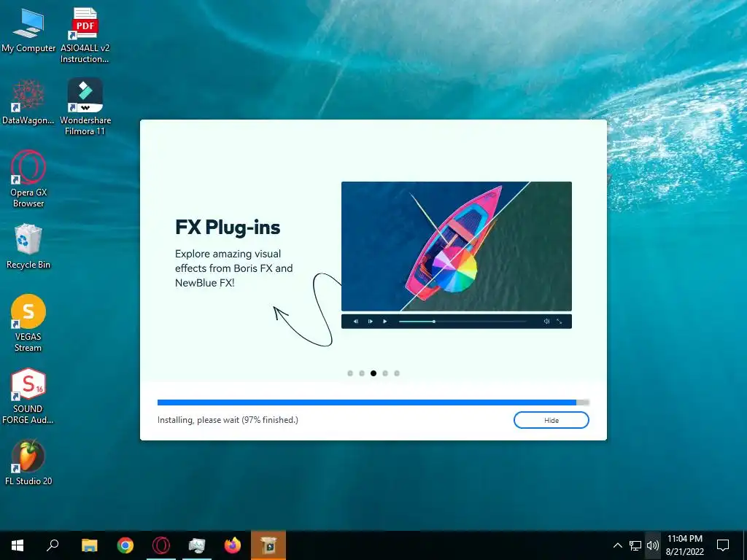Click the boat preview image
The image size is (747, 560).
coord(457,246)
